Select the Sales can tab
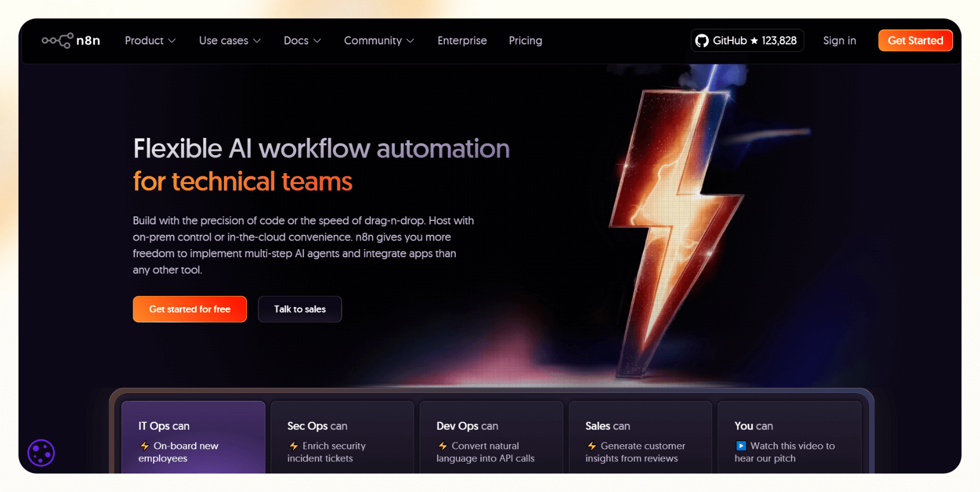Image resolution: width=980 pixels, height=492 pixels. coord(640,437)
